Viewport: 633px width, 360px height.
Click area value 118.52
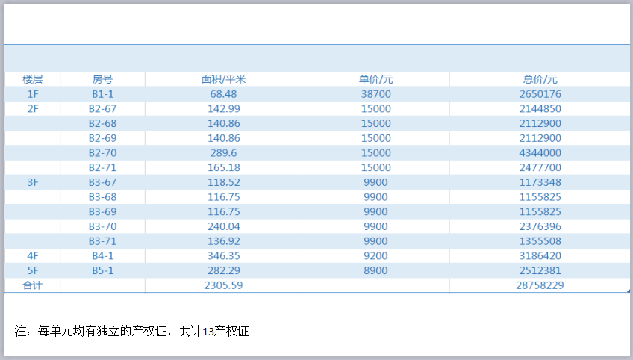[224, 182]
